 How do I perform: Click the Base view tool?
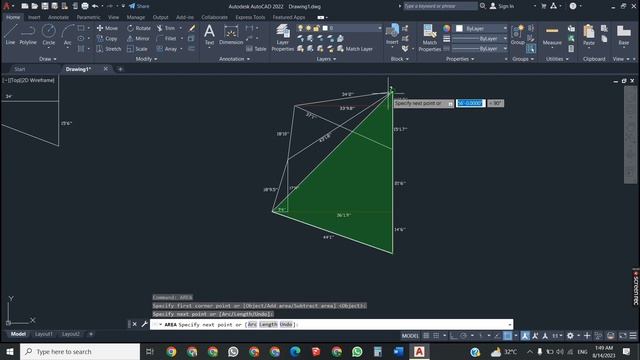[623, 35]
